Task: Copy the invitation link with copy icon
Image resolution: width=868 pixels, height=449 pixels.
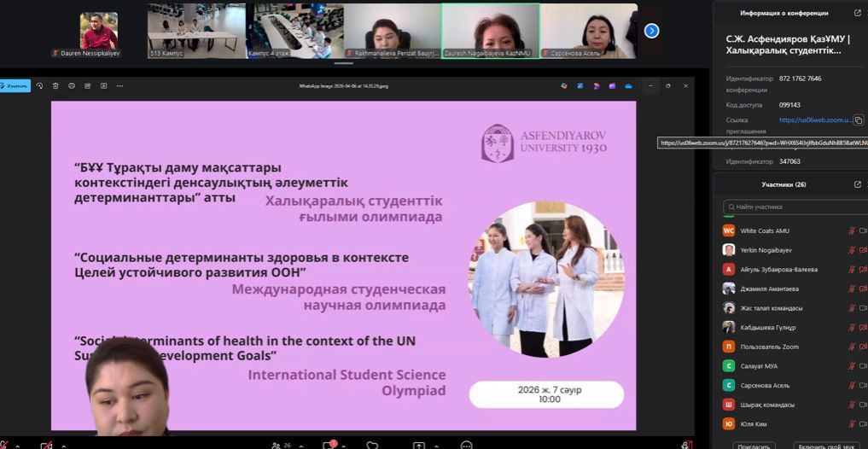Action: 859,120
